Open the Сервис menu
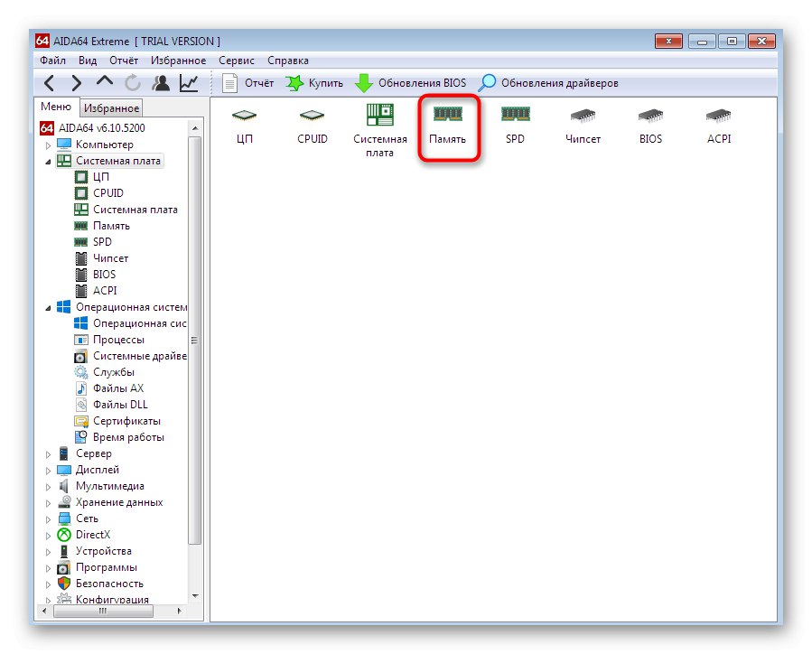This screenshot has height=654, width=812. coord(236,61)
